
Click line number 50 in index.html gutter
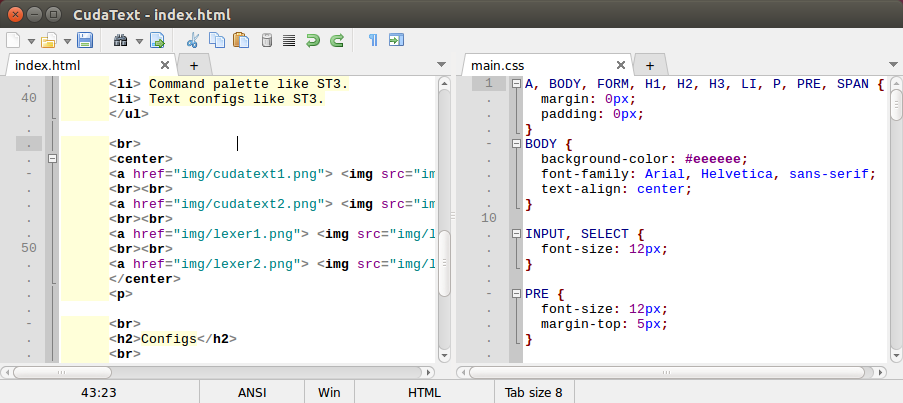pyautogui.click(x=29, y=248)
